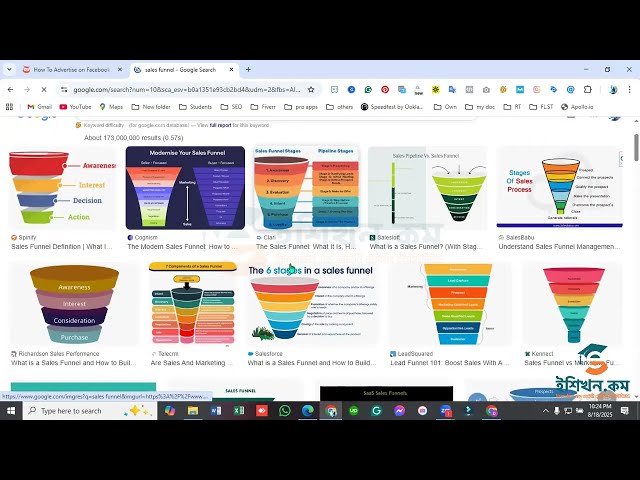Screen dimensions: 640x480
Task: Launch Excel from the taskbar
Action: (239, 411)
